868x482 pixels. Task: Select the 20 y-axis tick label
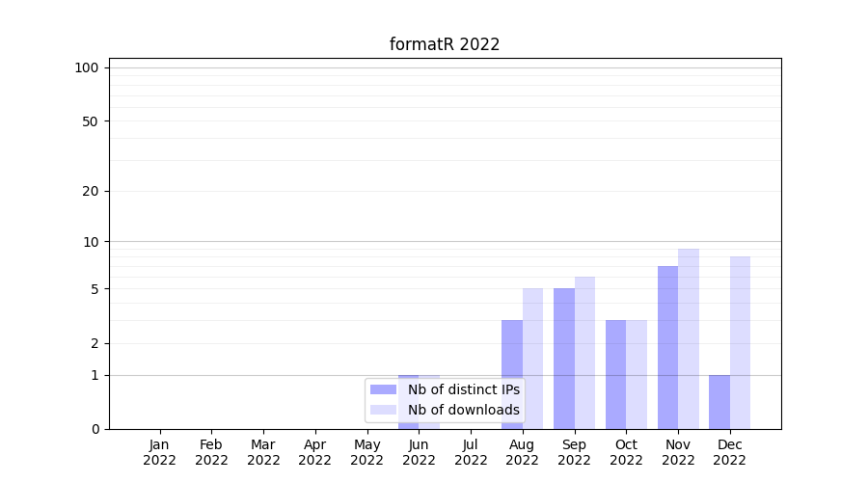click(x=91, y=191)
